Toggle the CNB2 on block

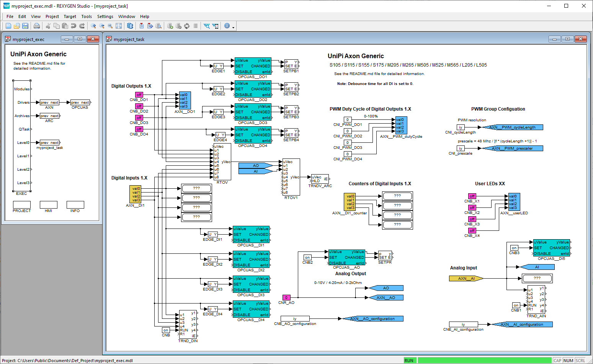coord(307,257)
